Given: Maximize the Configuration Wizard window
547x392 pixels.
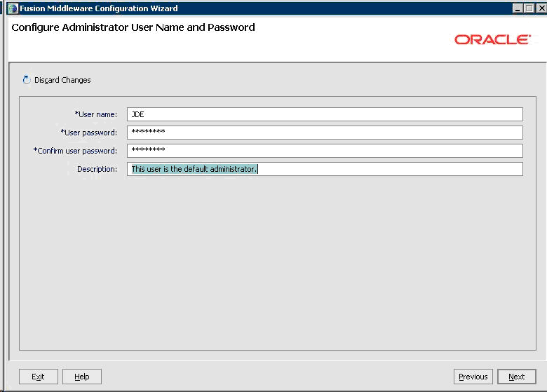Looking at the screenshot, I should (x=529, y=8).
